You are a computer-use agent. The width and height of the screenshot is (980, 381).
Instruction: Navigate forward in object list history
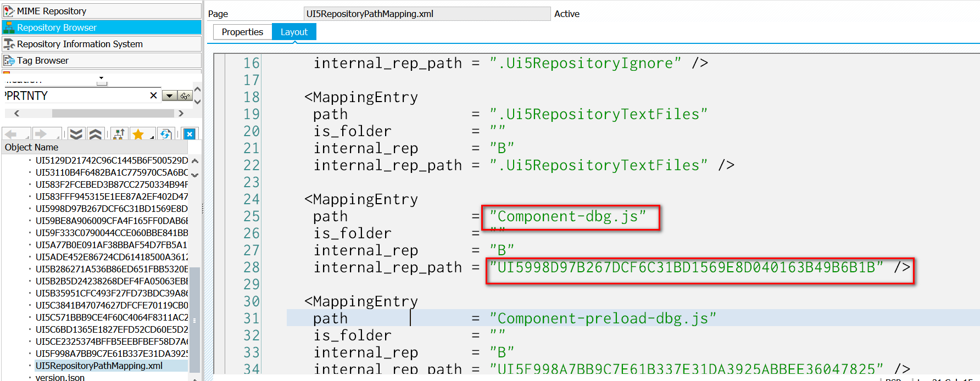coord(40,134)
